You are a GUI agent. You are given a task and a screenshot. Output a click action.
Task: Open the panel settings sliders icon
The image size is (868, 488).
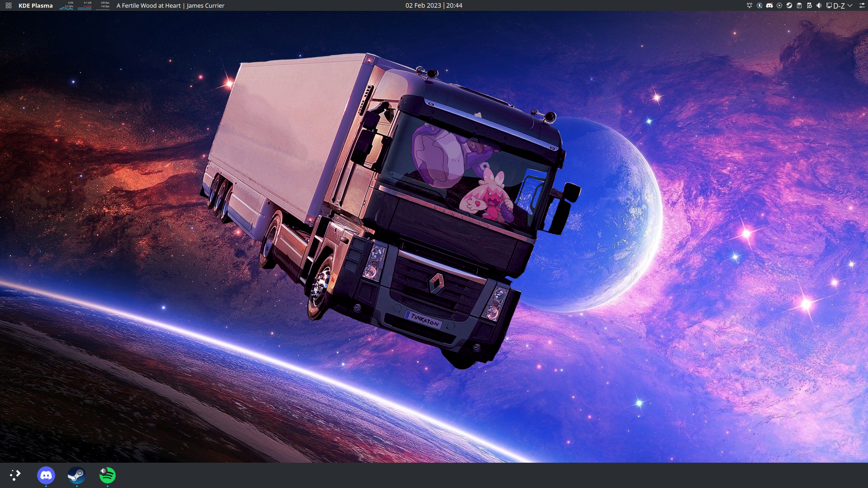(862, 5)
